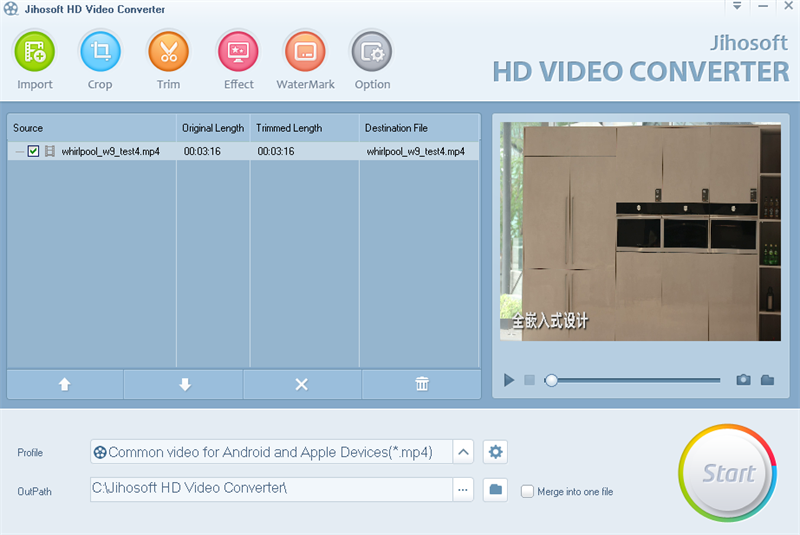Expand the Profile dropdown arrow
The width and height of the screenshot is (800, 535).
point(463,452)
